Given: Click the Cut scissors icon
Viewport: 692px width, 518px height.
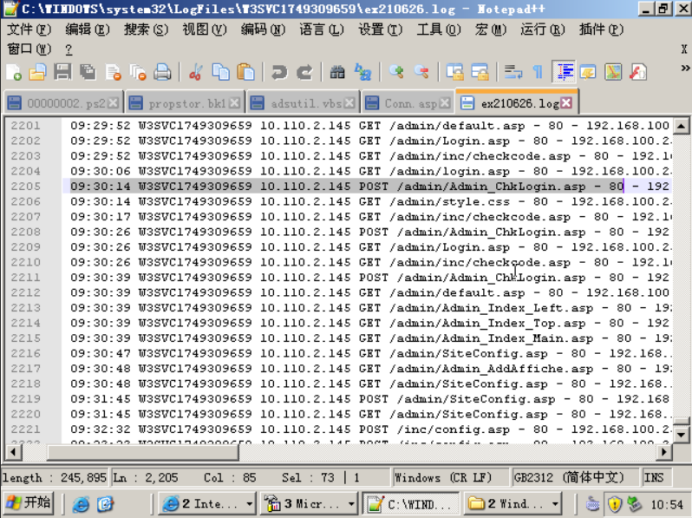Looking at the screenshot, I should (196, 72).
